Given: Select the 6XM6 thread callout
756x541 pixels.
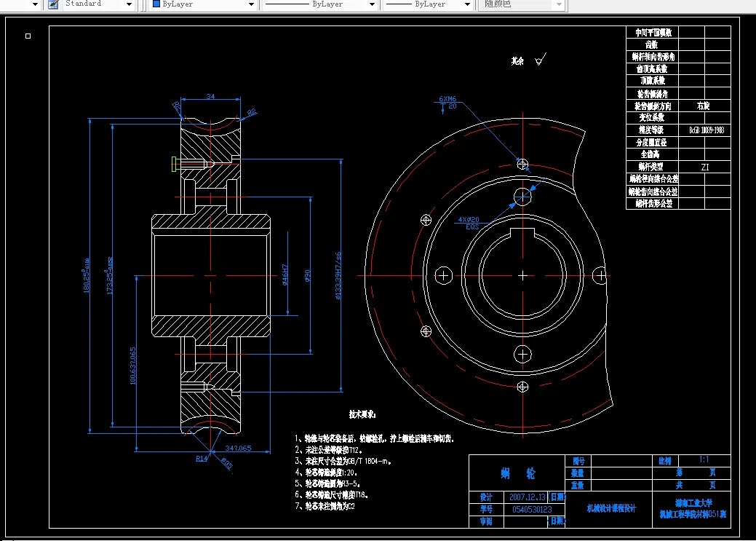Looking at the screenshot, I should pos(447,98).
